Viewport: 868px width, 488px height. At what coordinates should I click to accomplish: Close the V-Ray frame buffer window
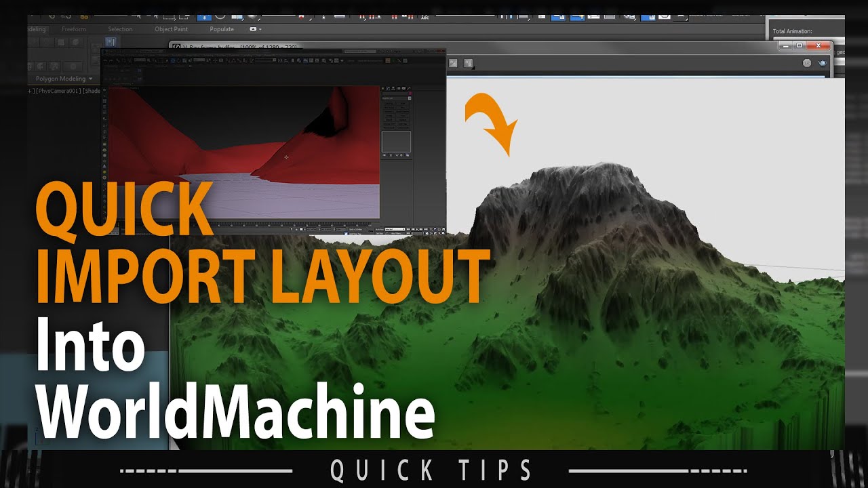[819, 45]
